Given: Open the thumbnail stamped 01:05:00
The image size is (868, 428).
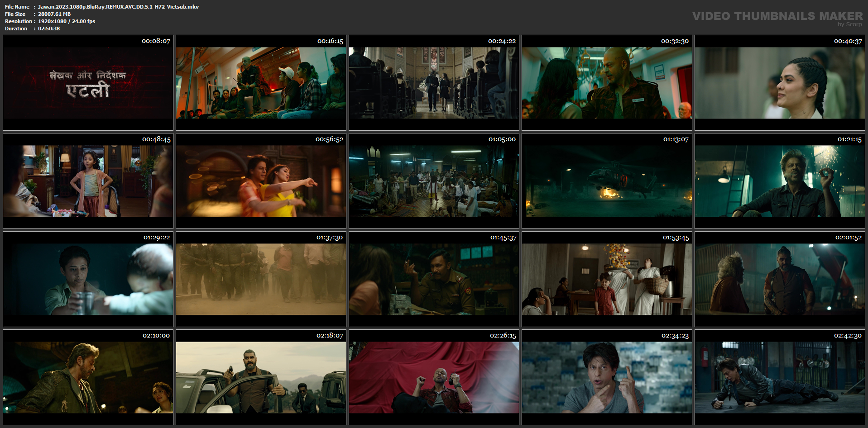Looking at the screenshot, I should click(434, 181).
